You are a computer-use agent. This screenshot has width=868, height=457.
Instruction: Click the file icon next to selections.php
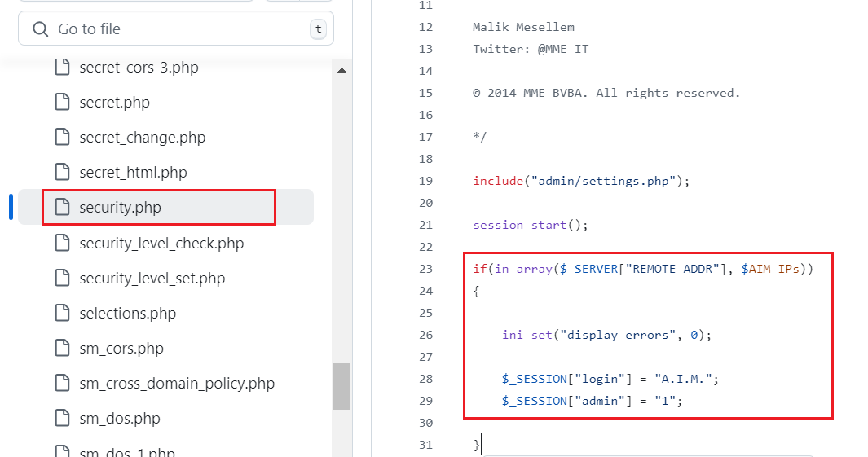[62, 314]
